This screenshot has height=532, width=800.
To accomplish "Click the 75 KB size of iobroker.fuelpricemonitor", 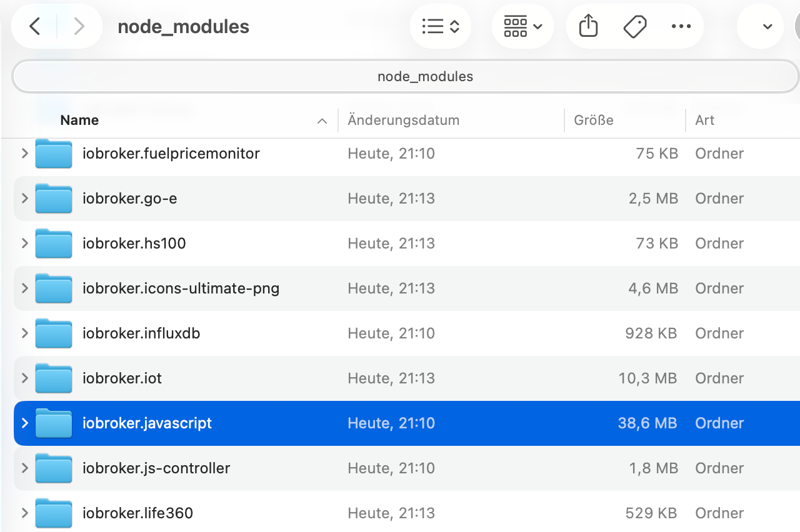I will tap(657, 153).
